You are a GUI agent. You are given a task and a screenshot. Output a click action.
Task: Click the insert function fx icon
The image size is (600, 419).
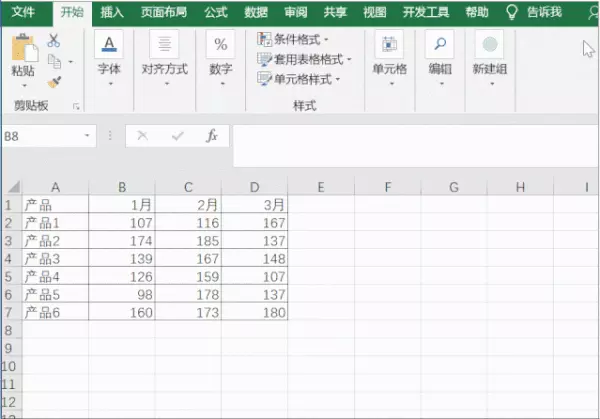click(x=212, y=135)
